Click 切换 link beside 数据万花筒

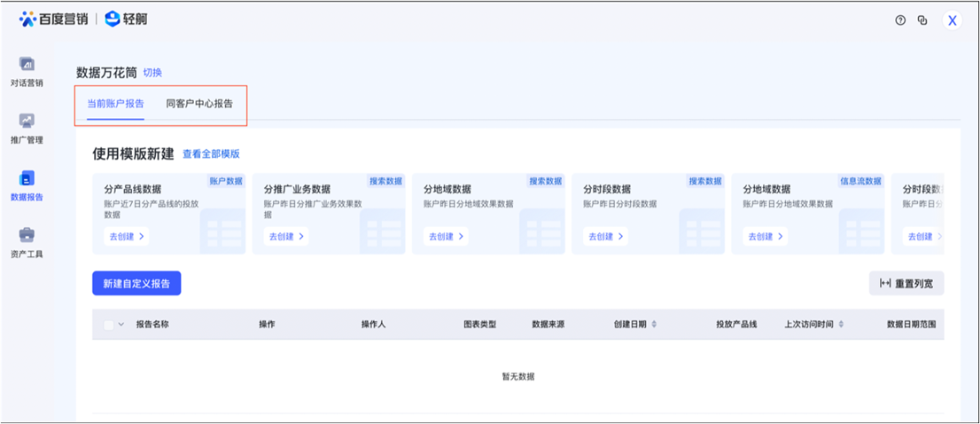(x=152, y=73)
